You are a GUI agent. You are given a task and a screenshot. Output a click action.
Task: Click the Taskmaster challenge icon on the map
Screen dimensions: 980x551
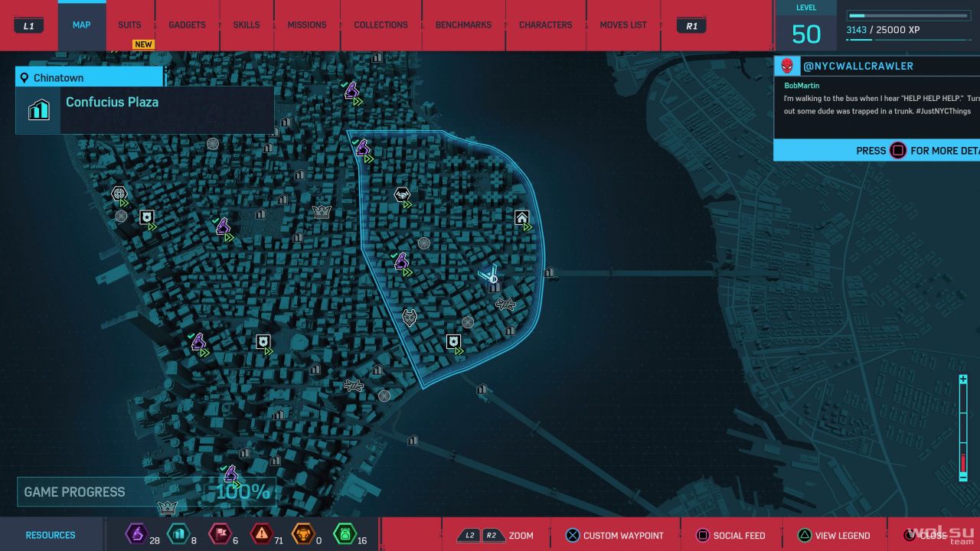tap(119, 194)
